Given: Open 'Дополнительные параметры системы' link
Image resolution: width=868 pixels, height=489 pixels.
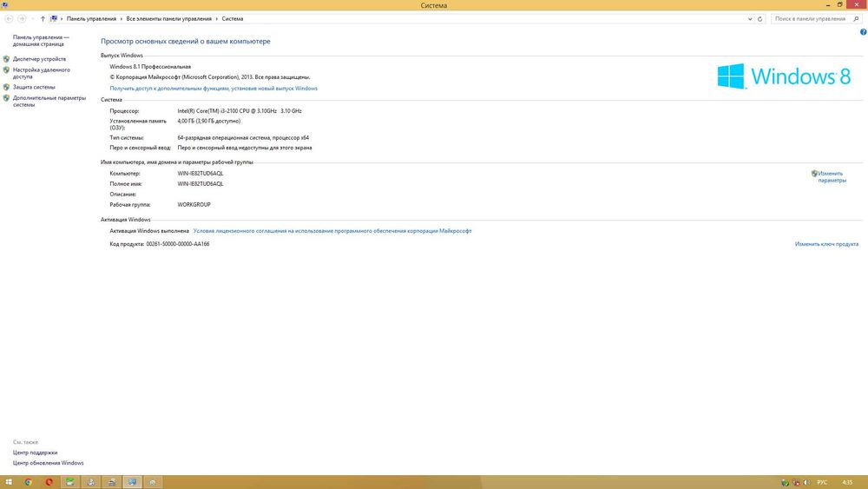Looking at the screenshot, I should (x=49, y=102).
